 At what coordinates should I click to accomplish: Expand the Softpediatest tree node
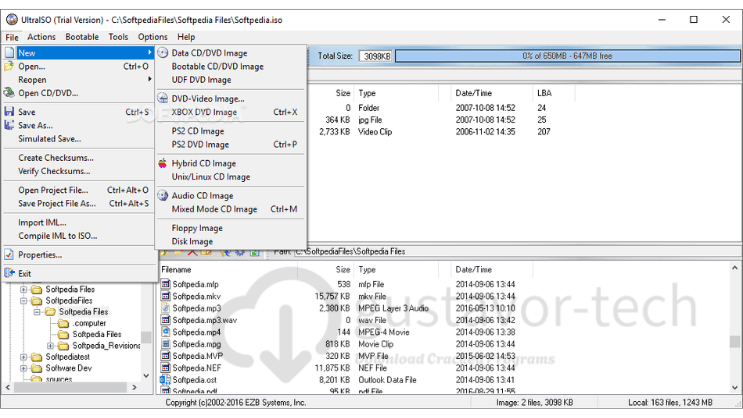(x=23, y=357)
